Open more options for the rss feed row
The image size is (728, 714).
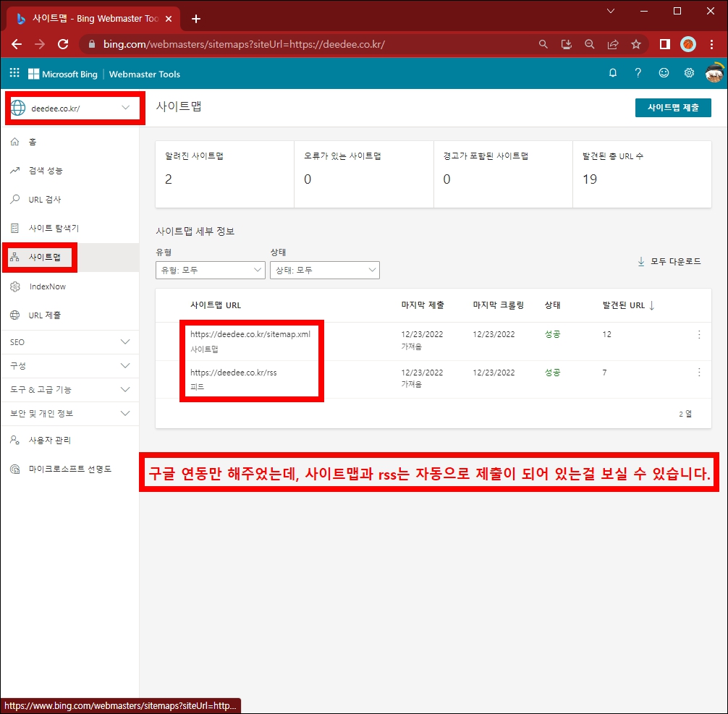pos(699,373)
